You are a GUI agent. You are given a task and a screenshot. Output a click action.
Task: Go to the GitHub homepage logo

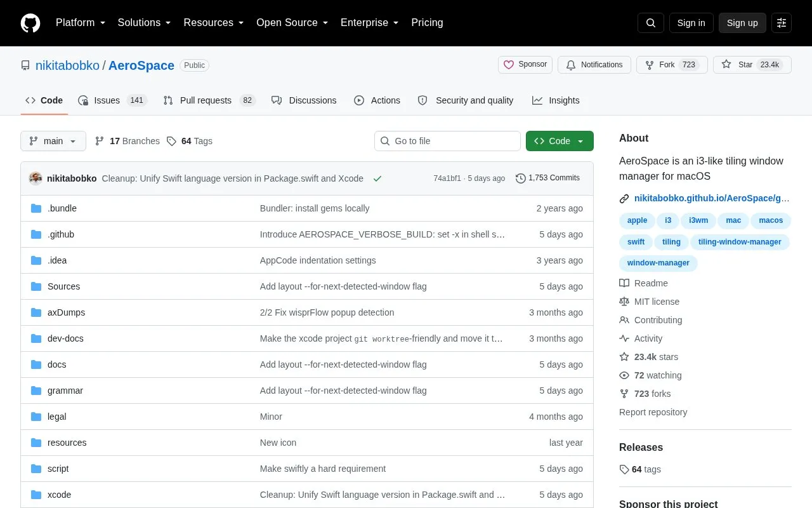(30, 23)
